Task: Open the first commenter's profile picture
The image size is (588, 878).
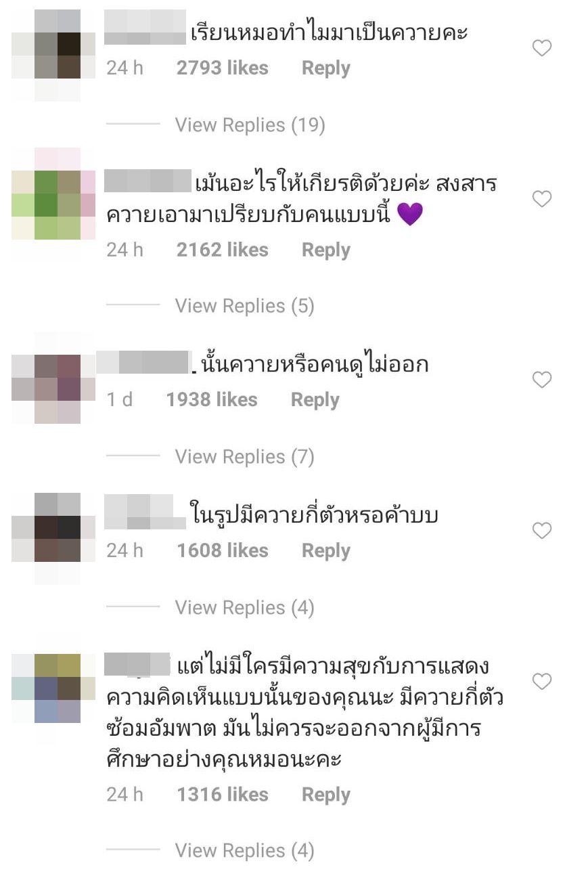Action: point(47,56)
